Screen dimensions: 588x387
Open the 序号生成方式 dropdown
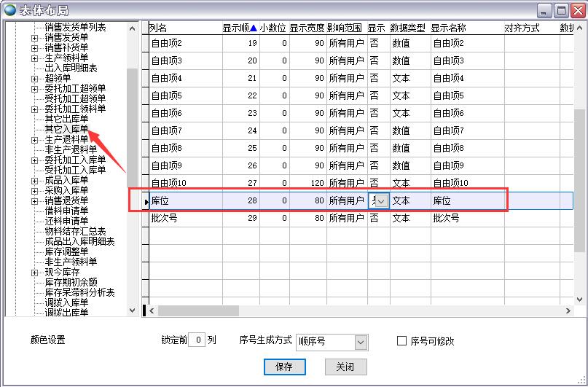pyautogui.click(x=361, y=342)
